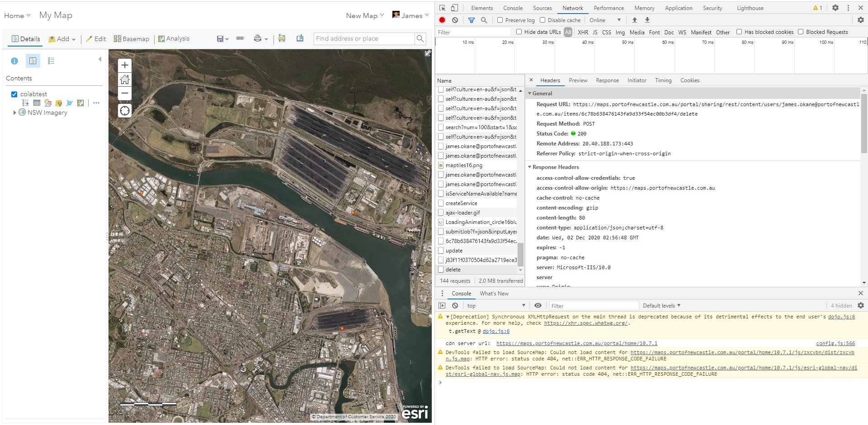Toggle the Disable cache checkbox
Viewport: 868px width, 425px height.
(542, 20)
